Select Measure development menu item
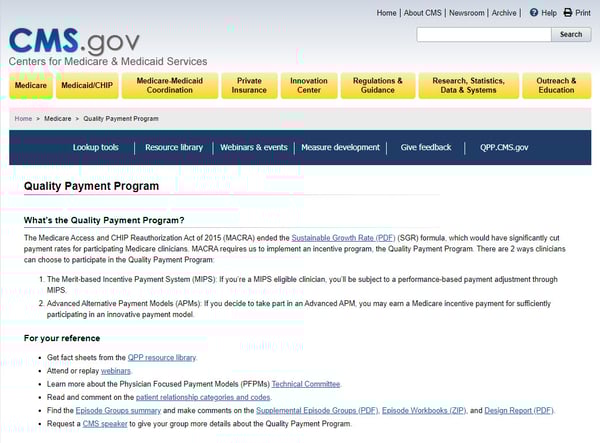This screenshot has width=600, height=443. [341, 147]
